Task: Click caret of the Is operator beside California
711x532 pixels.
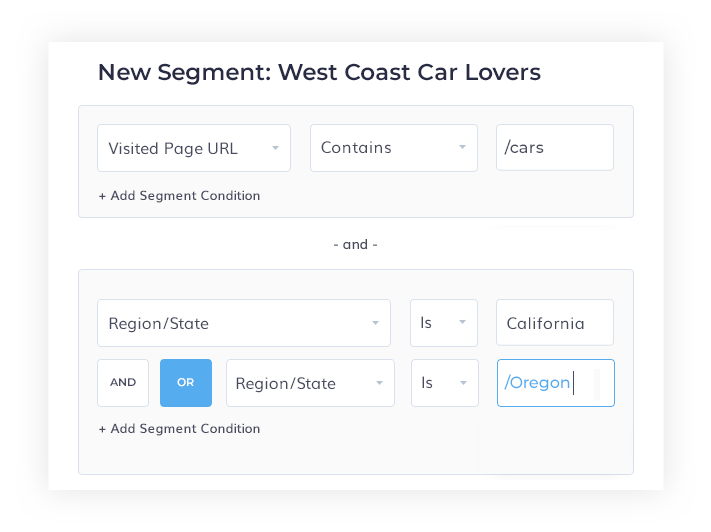Action: coord(462,323)
